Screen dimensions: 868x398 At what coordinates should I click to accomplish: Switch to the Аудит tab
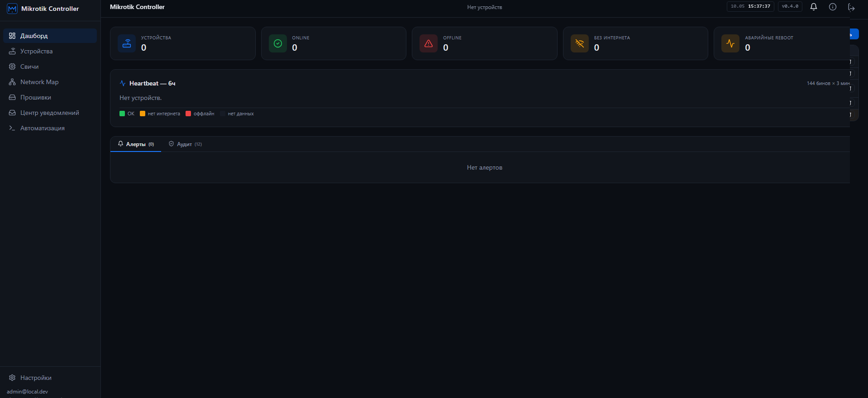pos(185,144)
